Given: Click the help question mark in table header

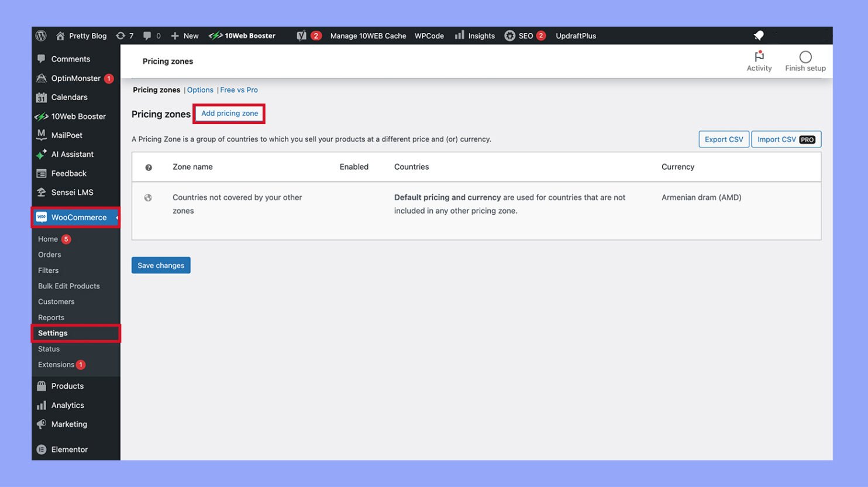Looking at the screenshot, I should click(x=148, y=167).
